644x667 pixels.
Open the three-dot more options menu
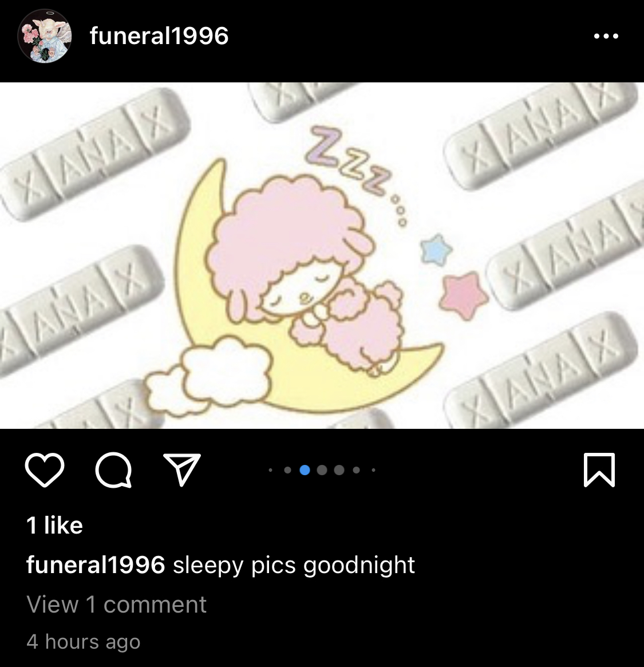[x=606, y=36]
